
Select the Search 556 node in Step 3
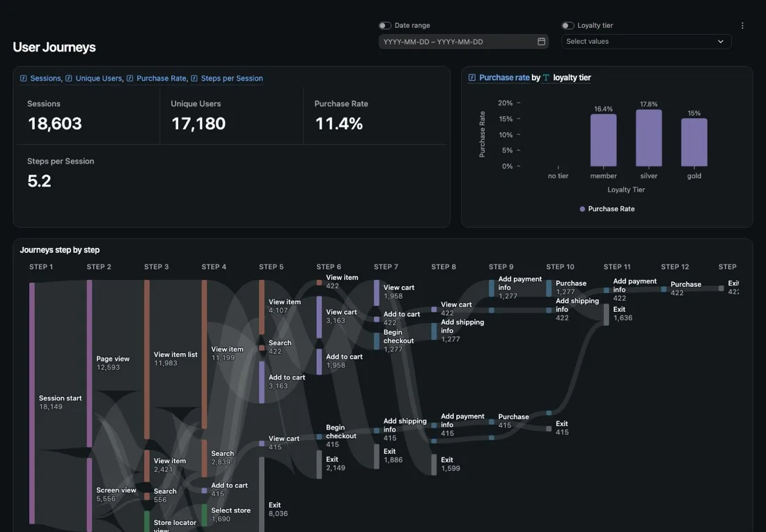[147, 496]
